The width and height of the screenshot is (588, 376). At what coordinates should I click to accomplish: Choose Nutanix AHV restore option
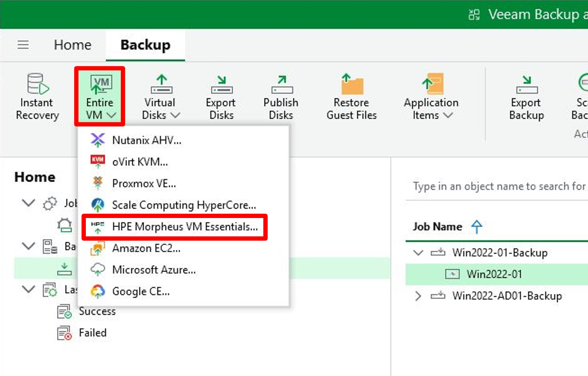(x=183, y=140)
